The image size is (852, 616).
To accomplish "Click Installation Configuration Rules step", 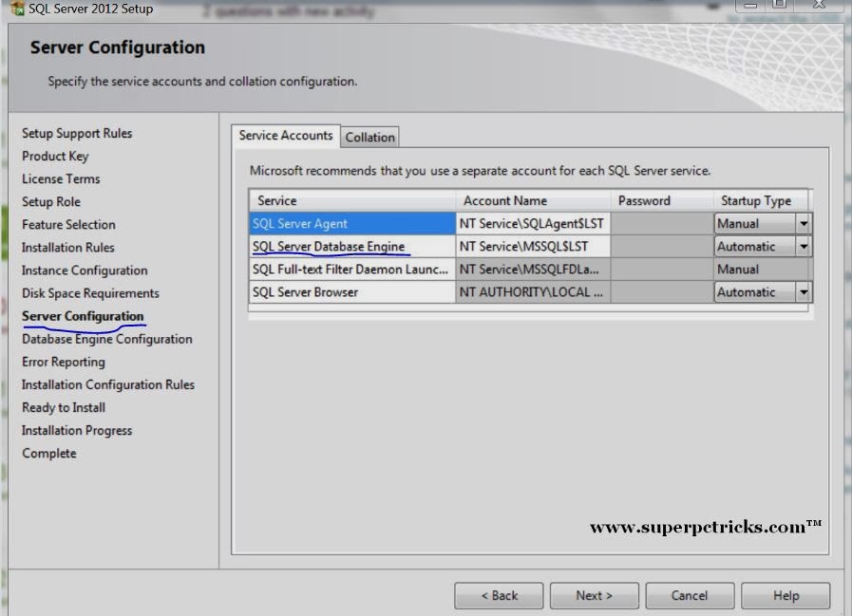I will pyautogui.click(x=108, y=384).
